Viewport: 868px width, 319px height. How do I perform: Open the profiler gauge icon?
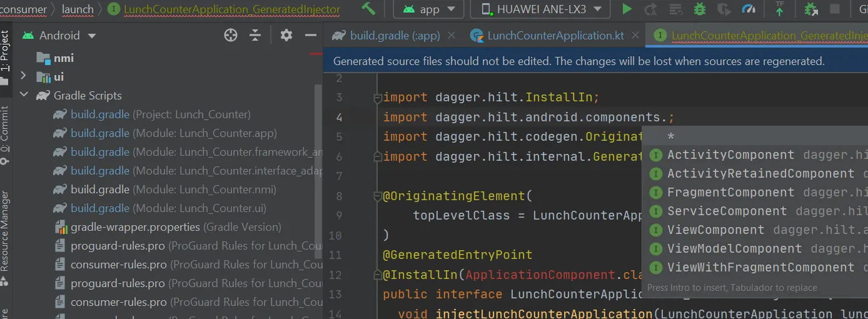pyautogui.click(x=749, y=9)
